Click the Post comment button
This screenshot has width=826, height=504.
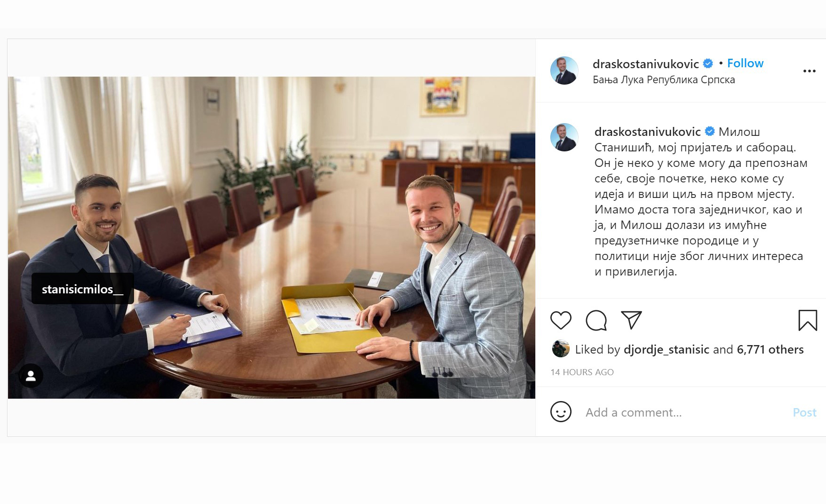tap(804, 412)
